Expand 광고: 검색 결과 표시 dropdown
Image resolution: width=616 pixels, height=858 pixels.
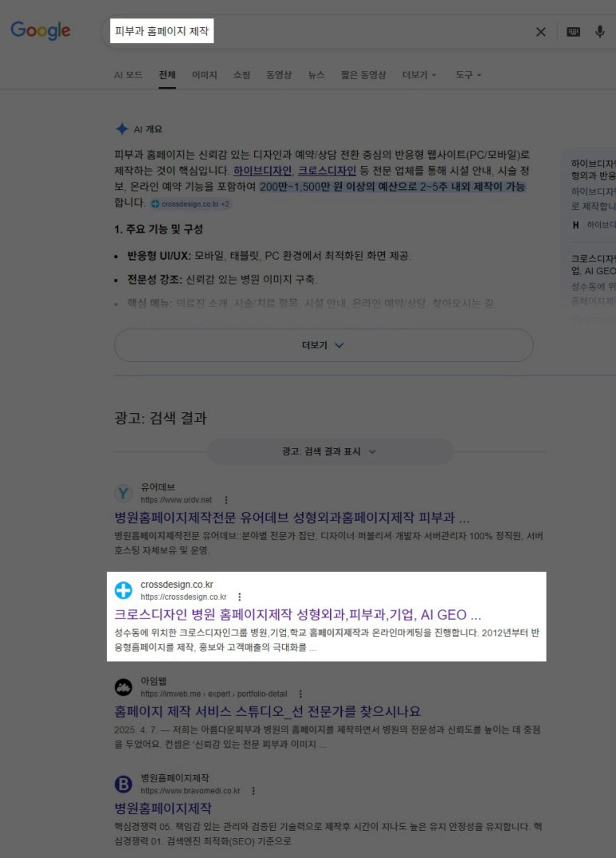coord(330,451)
